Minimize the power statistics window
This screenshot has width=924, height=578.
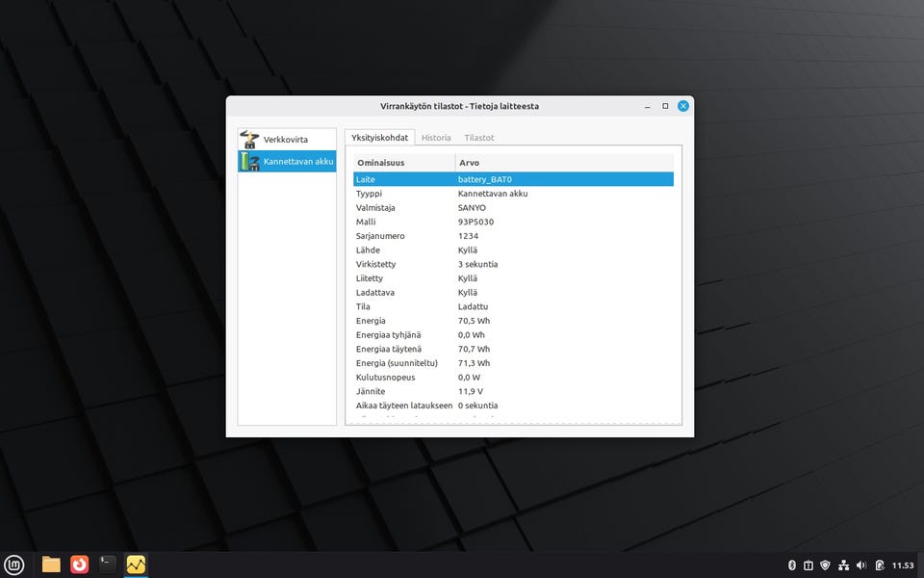pos(648,106)
